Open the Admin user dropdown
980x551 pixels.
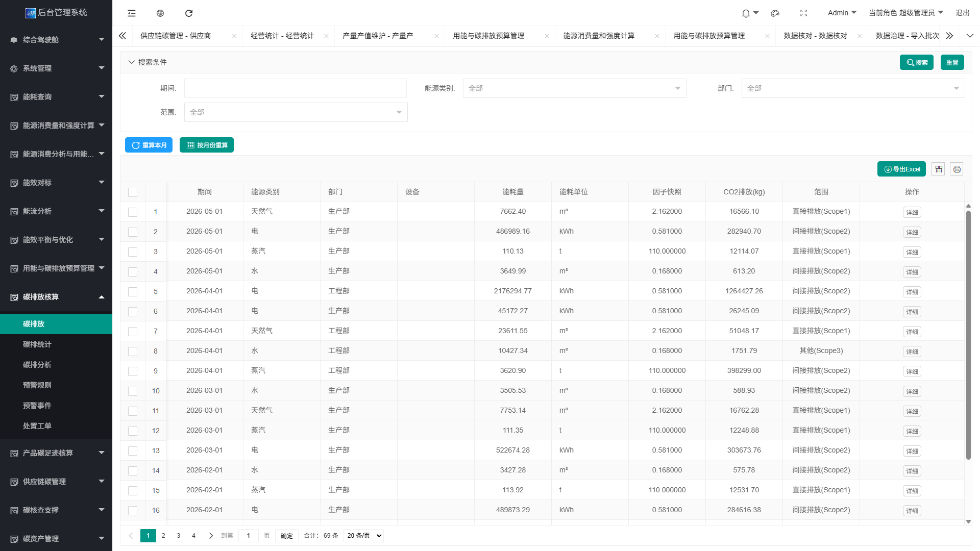(842, 13)
